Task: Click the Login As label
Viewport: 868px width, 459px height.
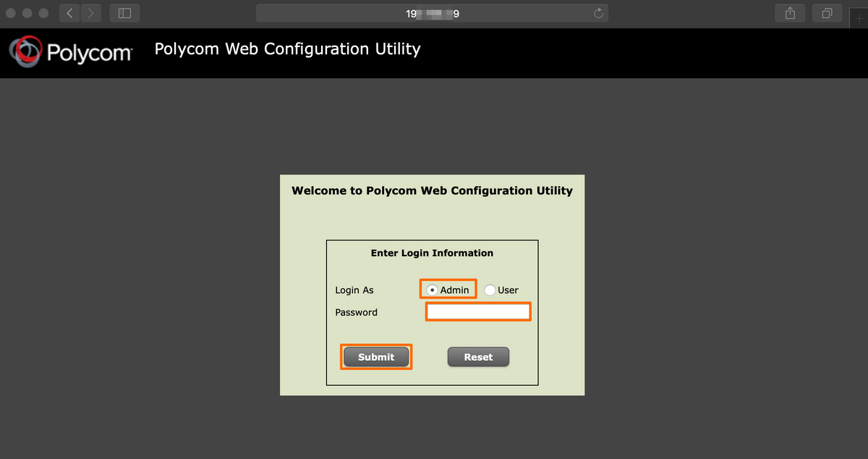Action: click(354, 290)
